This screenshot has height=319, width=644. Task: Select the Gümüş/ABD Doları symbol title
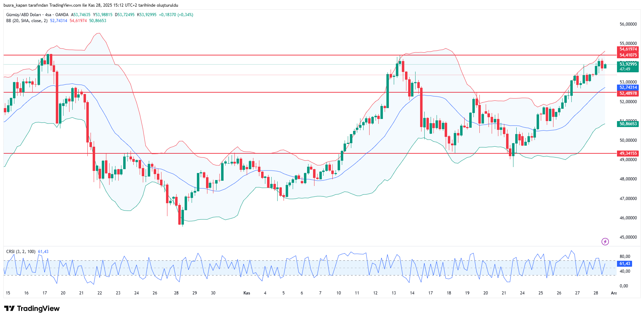[x=24, y=15]
